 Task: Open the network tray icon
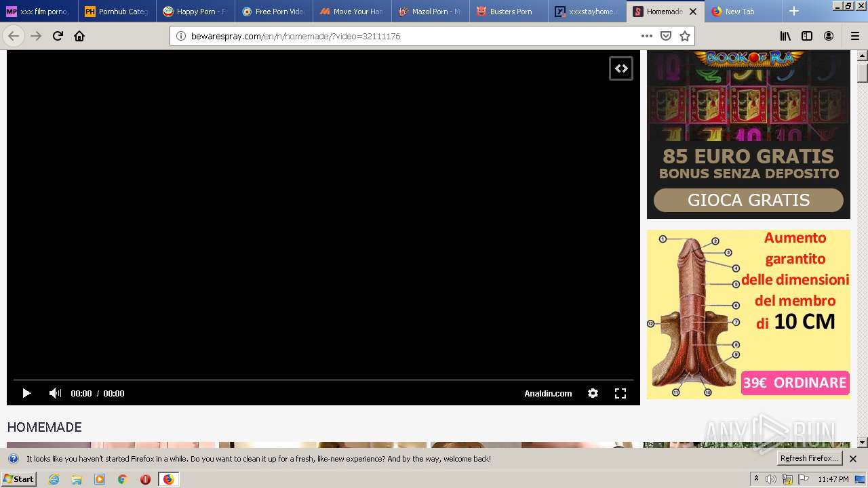[x=787, y=479]
